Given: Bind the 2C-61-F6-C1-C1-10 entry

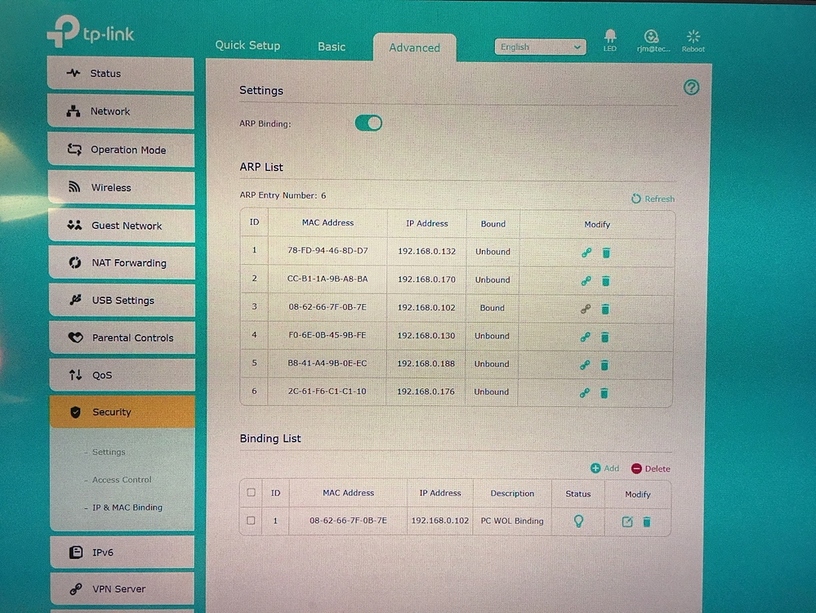Looking at the screenshot, I should click(x=585, y=393).
